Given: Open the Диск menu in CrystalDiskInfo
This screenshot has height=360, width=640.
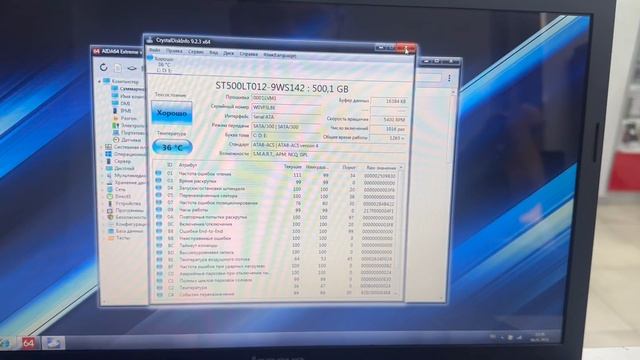Looking at the screenshot, I should coord(229,53).
